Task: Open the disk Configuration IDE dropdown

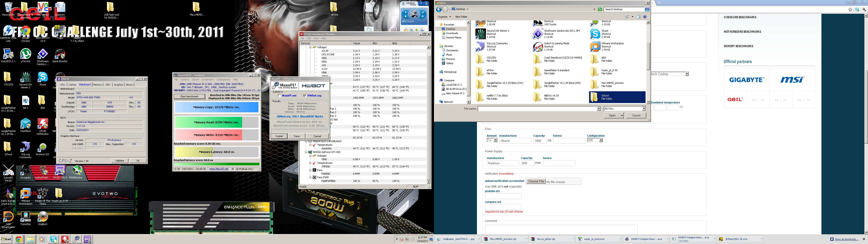Action: click(595, 141)
